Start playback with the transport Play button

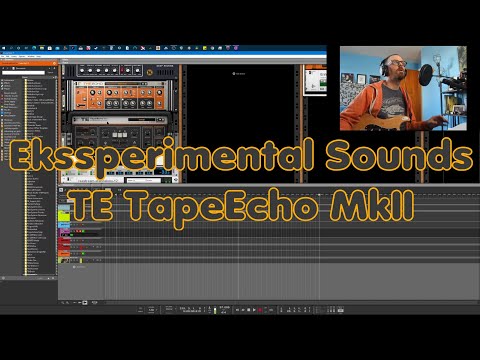pos(254,310)
